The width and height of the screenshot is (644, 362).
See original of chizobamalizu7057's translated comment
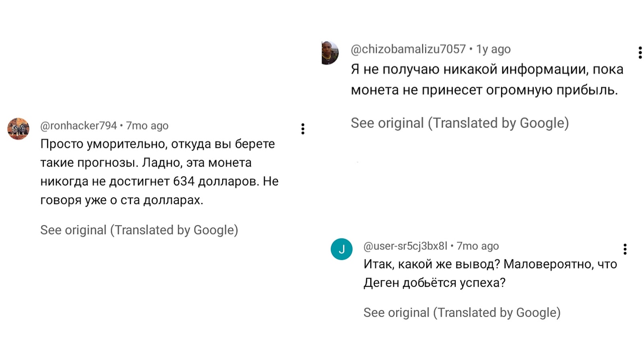point(460,123)
